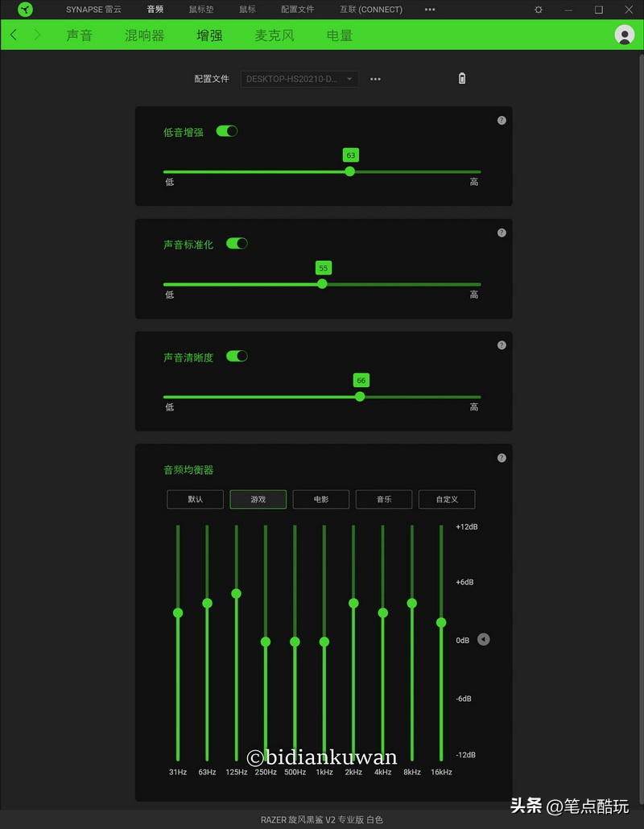
Task: Click the -12dB scale label
Action: point(465,754)
